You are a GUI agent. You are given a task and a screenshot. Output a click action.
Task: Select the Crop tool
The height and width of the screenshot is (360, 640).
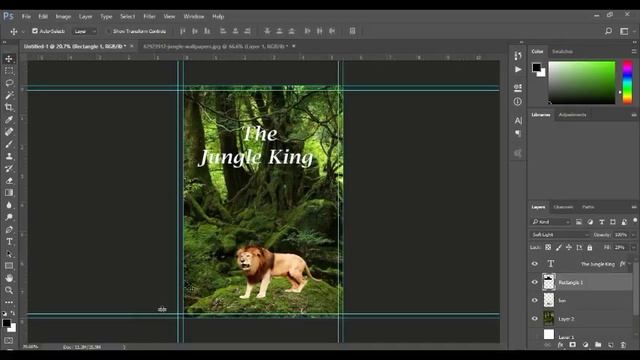click(x=9, y=107)
